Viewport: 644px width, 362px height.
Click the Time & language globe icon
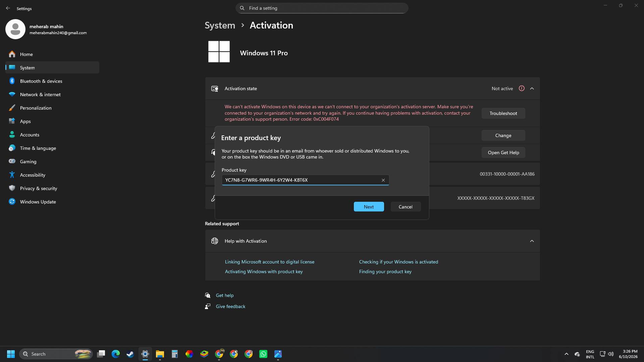pos(12,148)
